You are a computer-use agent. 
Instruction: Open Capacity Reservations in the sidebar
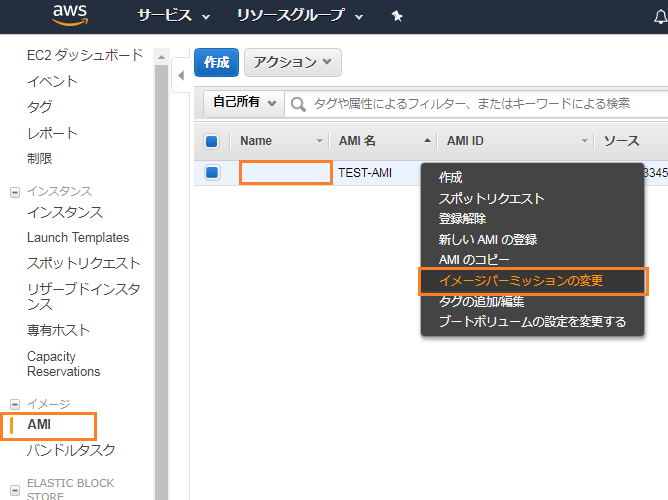tap(63, 364)
